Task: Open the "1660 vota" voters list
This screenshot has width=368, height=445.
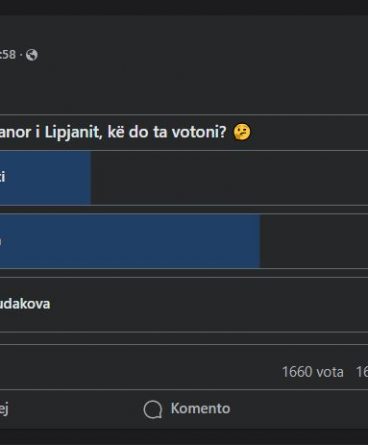Action: [313, 372]
